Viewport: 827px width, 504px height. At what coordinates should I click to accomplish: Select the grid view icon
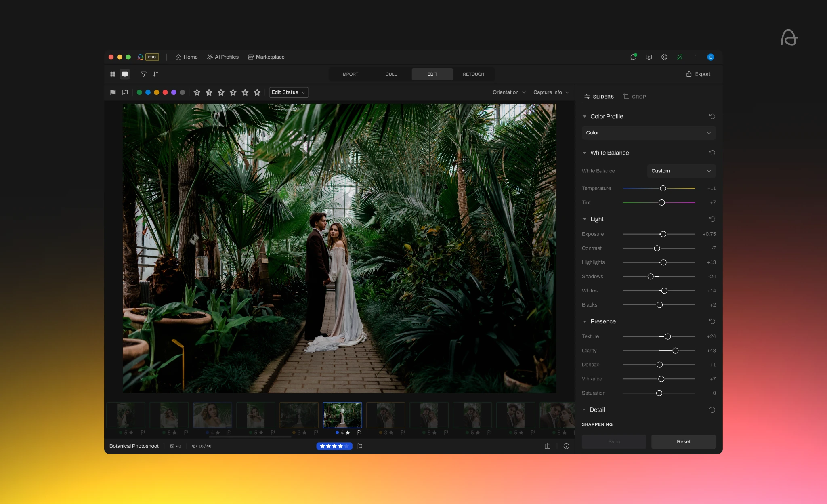coord(113,74)
